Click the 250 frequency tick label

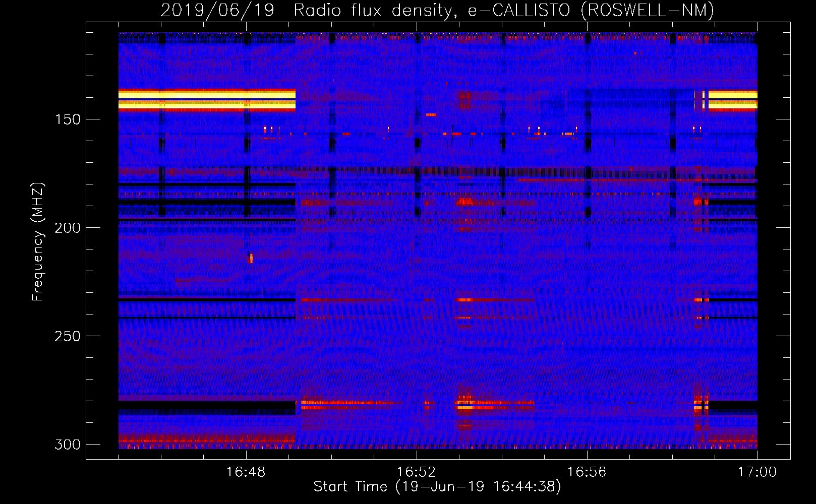pyautogui.click(x=68, y=336)
